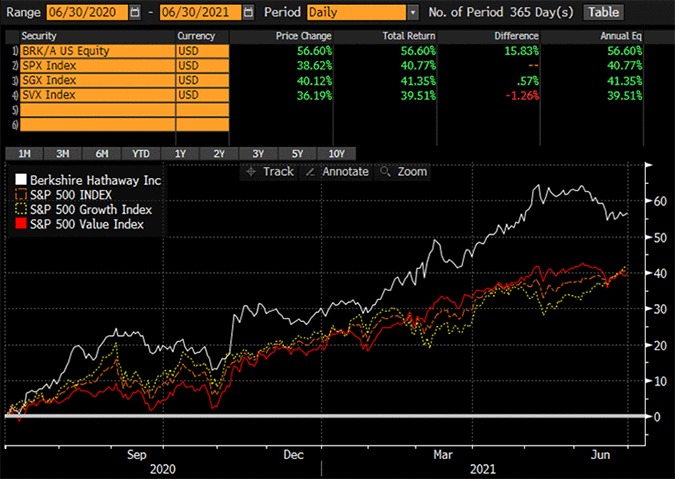Click the Table button
This screenshot has height=479, width=675.
click(x=604, y=12)
